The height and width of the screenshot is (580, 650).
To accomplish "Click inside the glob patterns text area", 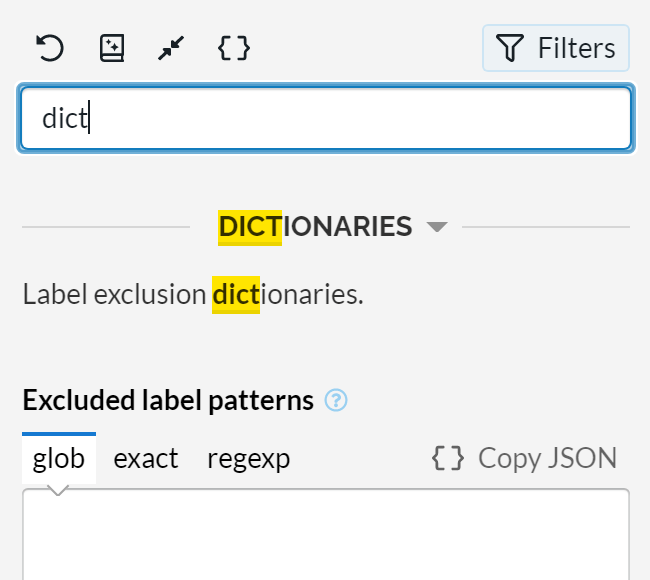I will point(326,535).
